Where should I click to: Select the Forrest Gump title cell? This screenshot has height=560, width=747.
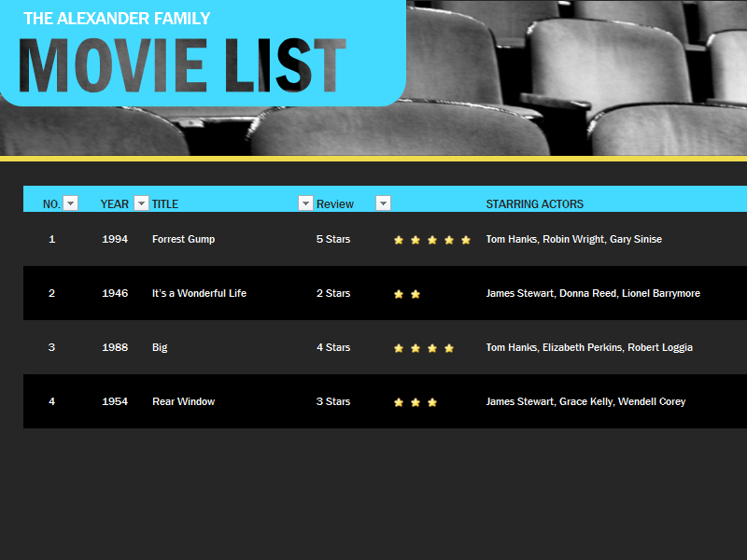coord(183,240)
